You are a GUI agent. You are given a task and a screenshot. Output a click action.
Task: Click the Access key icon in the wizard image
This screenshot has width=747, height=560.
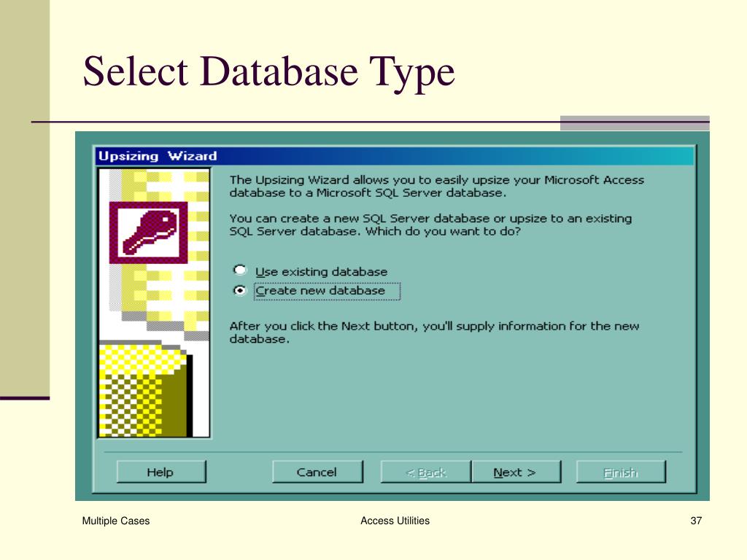click(149, 233)
